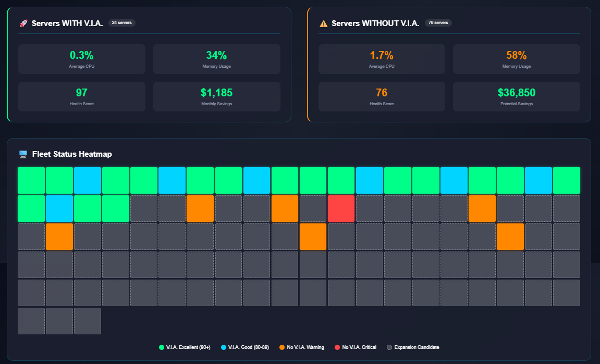Screen dimensions: 600x364
Task: Click the rocket icon beside Servers WITH V.I.A.
Action: pos(23,23)
